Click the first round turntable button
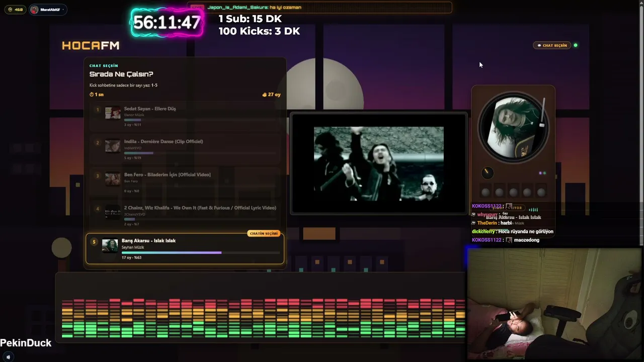This screenshot has width=644, height=362. (486, 192)
